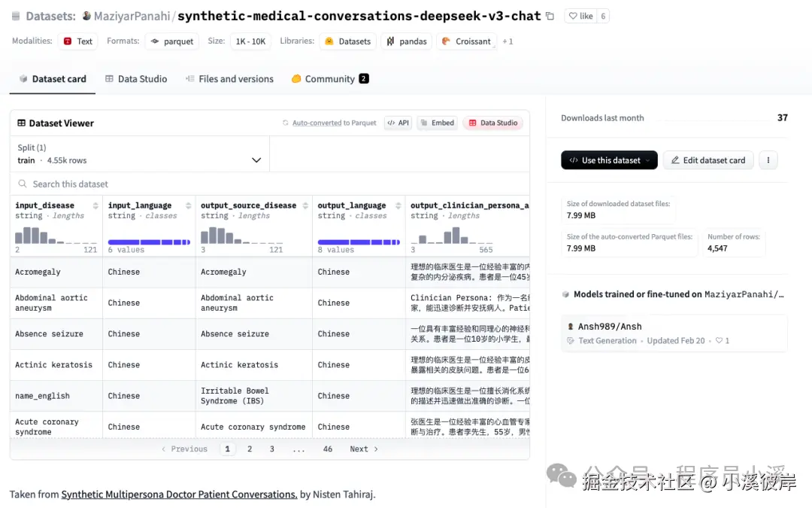Open the API view of the dataset

click(398, 122)
